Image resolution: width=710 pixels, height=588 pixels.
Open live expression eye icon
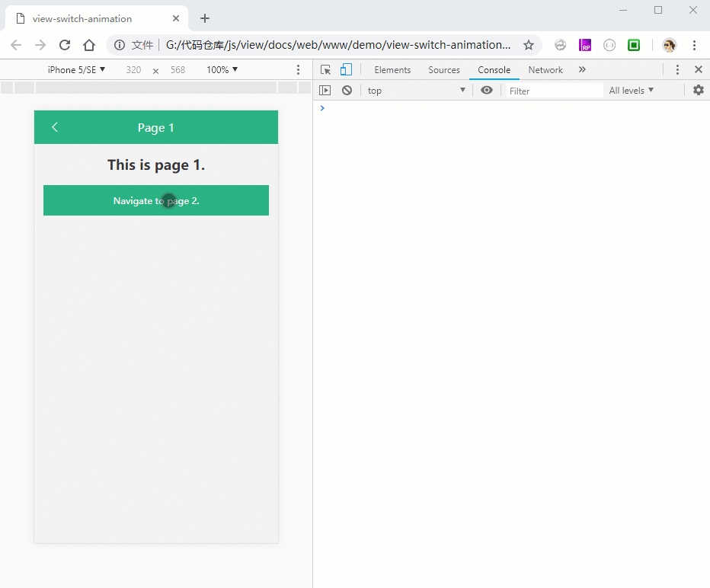point(487,91)
